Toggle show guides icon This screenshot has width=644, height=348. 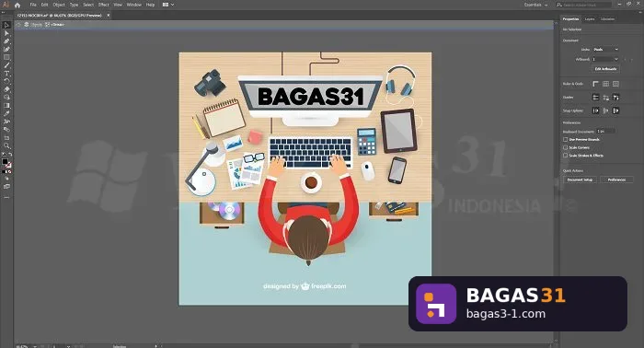point(595,98)
